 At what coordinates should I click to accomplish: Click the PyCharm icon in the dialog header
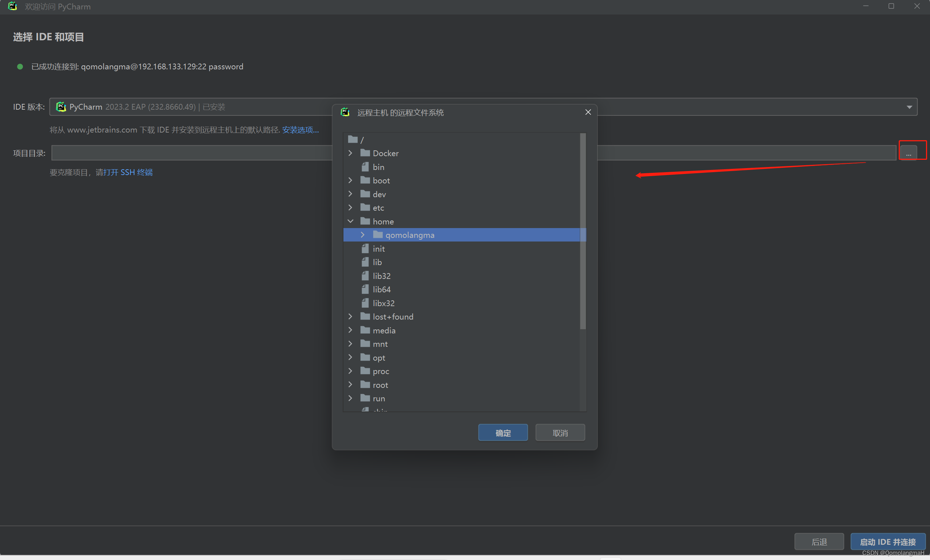(345, 112)
